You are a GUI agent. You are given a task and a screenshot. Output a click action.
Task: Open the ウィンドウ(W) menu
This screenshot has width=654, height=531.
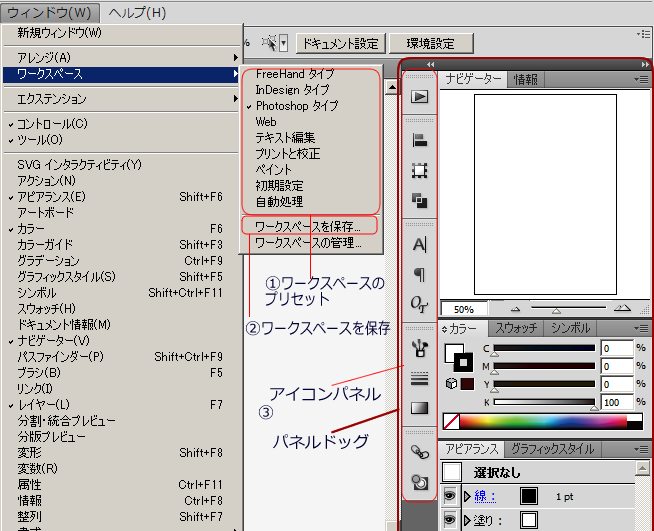[50, 13]
